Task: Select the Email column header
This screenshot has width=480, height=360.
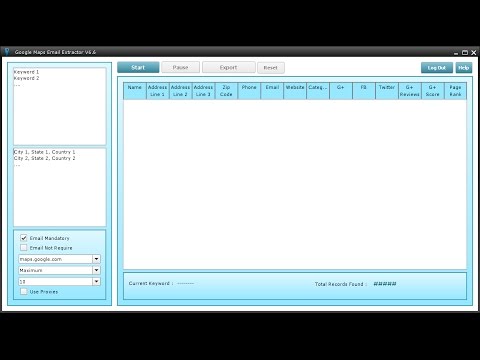Action: point(272,91)
